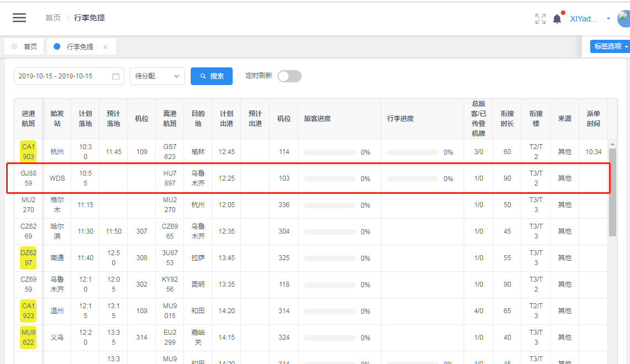Click passenger progress bar for flight CA1903
The height and width of the screenshot is (364, 630).
329,152
